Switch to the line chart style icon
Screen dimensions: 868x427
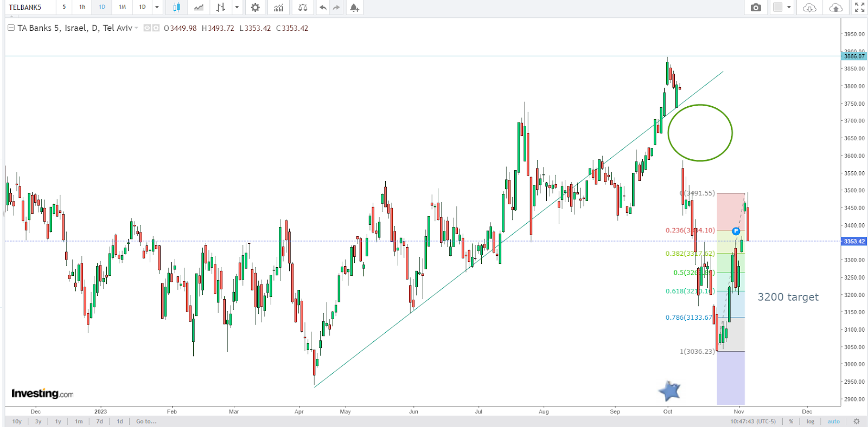tap(199, 7)
